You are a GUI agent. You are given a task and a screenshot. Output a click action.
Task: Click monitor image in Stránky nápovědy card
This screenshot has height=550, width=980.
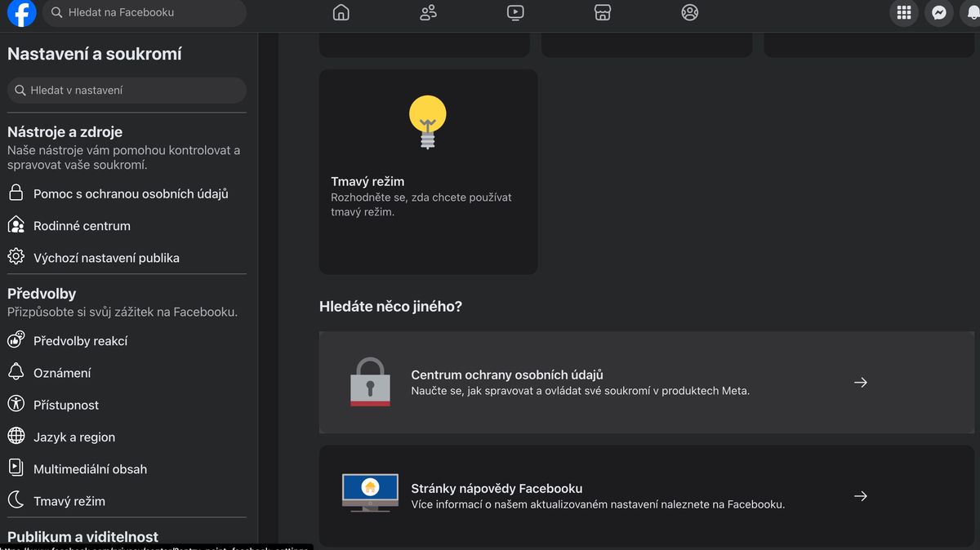[x=370, y=494]
